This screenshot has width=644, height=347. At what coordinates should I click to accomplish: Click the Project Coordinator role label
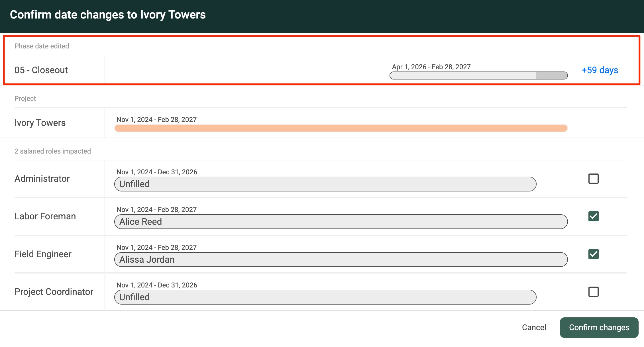coord(54,292)
